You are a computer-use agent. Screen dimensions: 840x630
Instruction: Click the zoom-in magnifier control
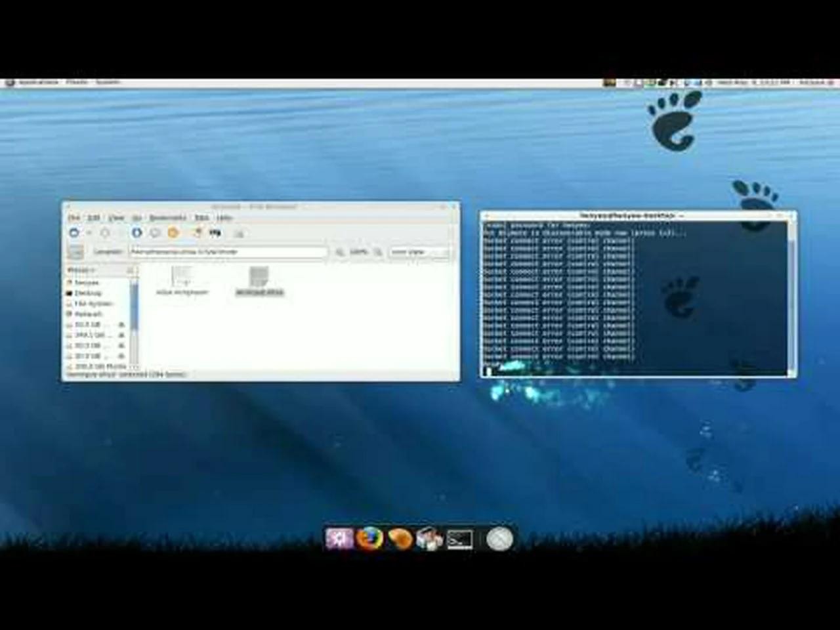379,252
